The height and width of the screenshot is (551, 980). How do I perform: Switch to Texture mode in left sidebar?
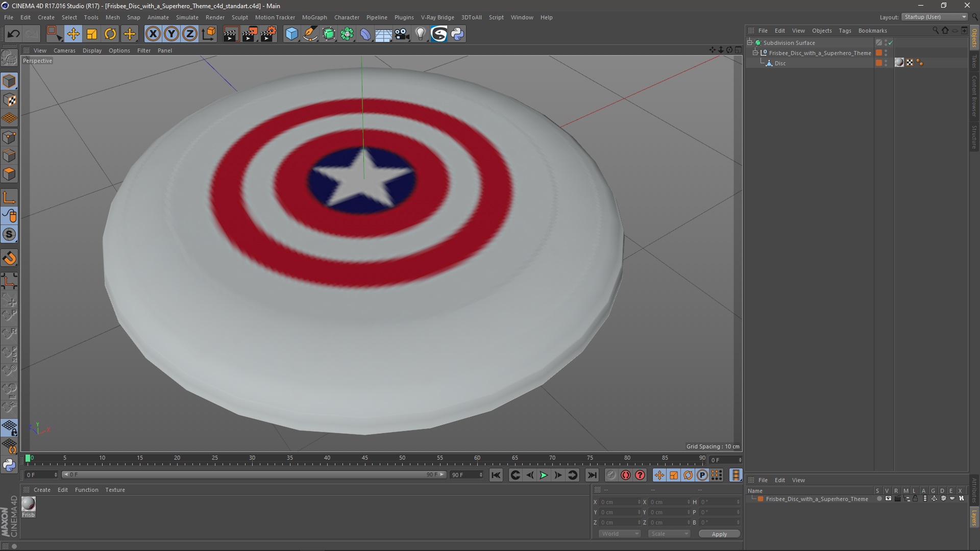click(9, 100)
